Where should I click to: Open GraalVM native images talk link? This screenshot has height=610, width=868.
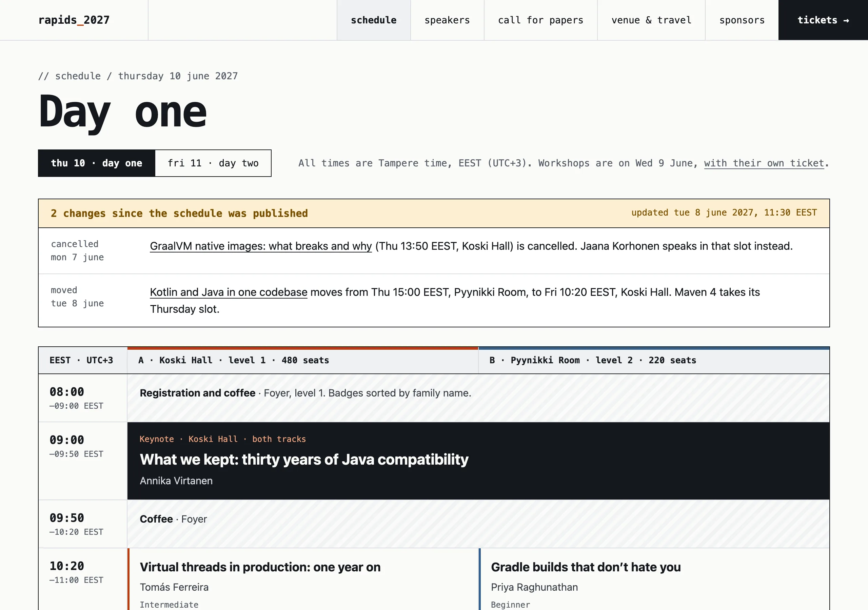coord(261,246)
